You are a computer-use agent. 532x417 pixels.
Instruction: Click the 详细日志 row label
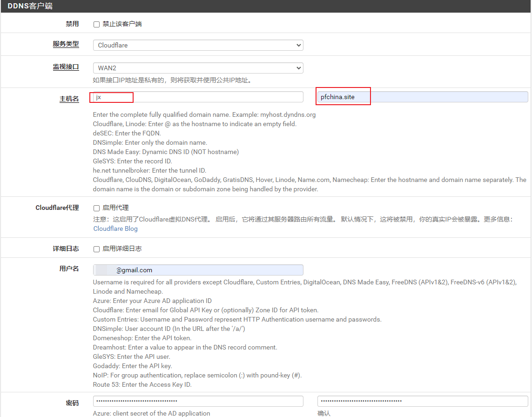point(66,249)
